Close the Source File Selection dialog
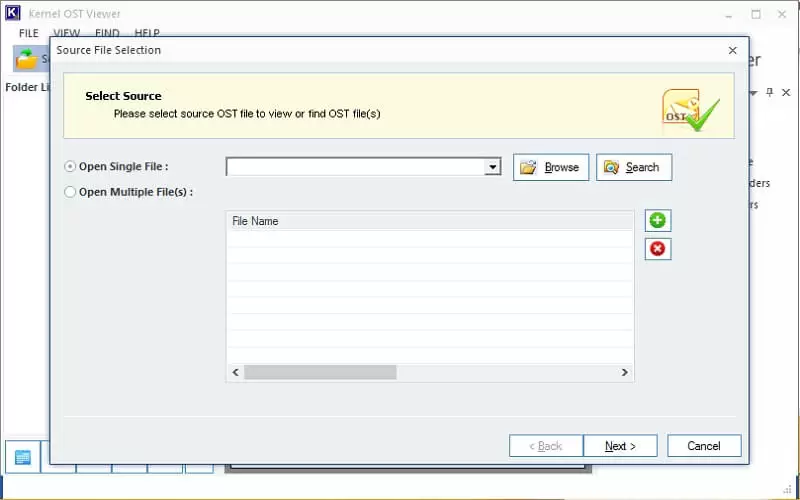 733,51
